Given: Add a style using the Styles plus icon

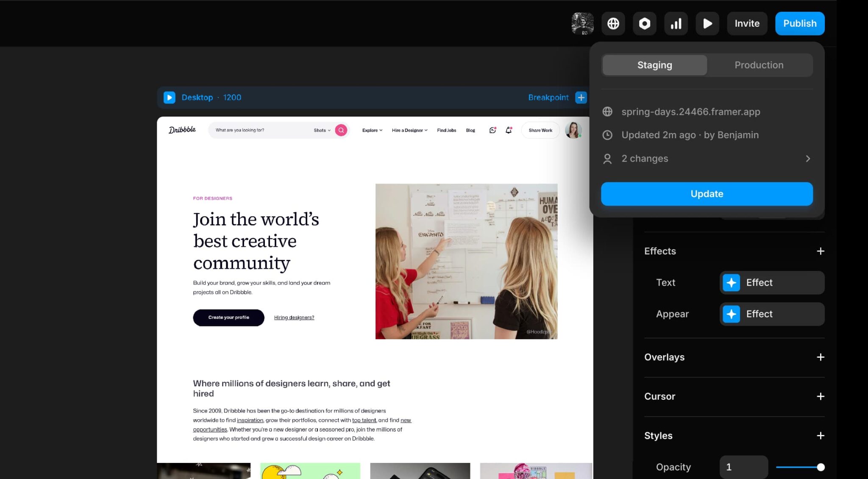Looking at the screenshot, I should (821, 435).
